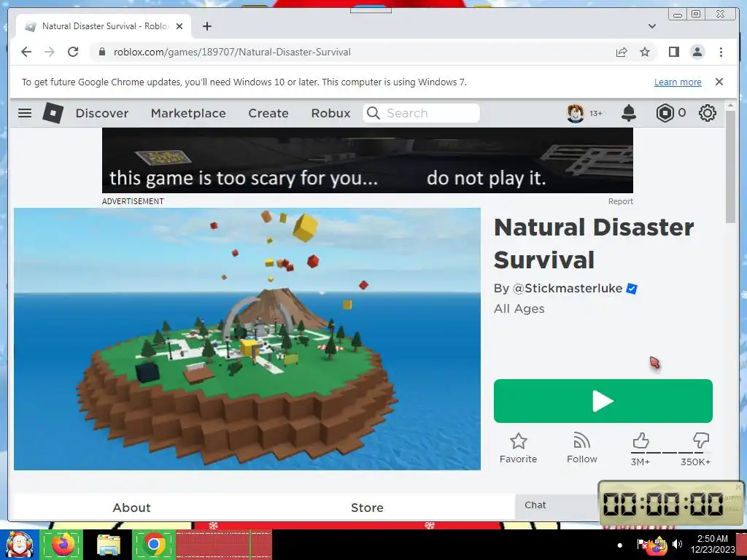Bookmark this page with the star

point(645,52)
